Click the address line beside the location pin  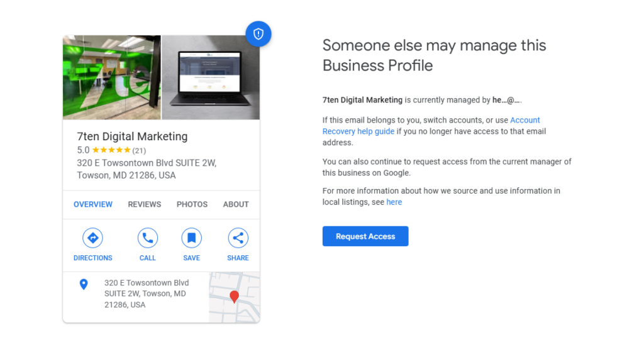pos(147,293)
